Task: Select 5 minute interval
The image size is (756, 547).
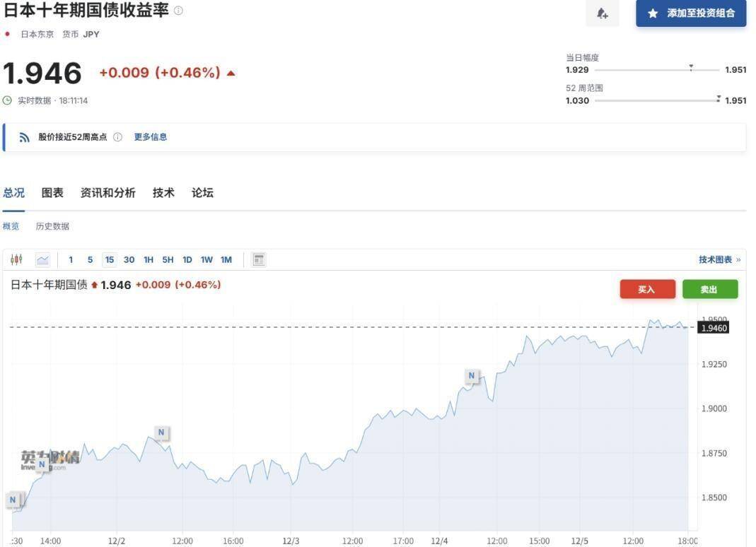Action: (90, 260)
